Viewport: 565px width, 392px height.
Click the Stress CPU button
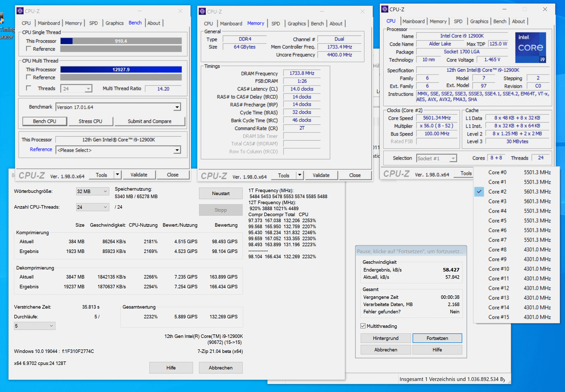coord(90,121)
